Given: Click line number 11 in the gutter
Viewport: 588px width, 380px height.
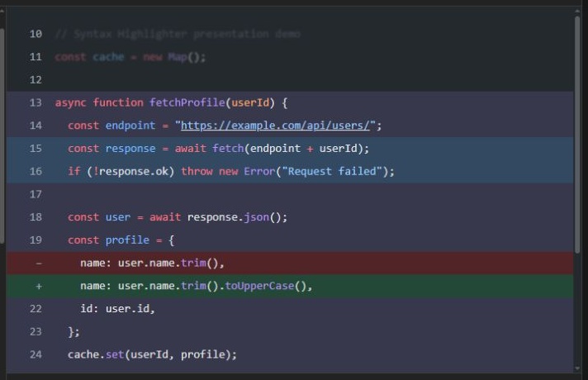Looking at the screenshot, I should pos(36,57).
